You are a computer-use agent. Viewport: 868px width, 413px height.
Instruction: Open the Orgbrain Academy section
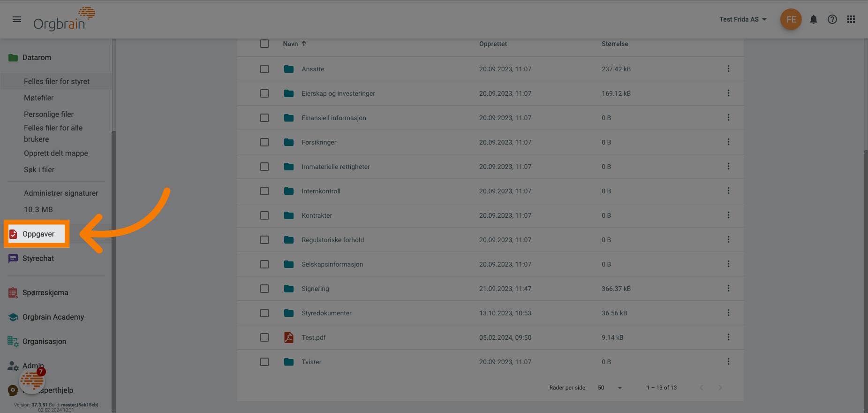53,317
